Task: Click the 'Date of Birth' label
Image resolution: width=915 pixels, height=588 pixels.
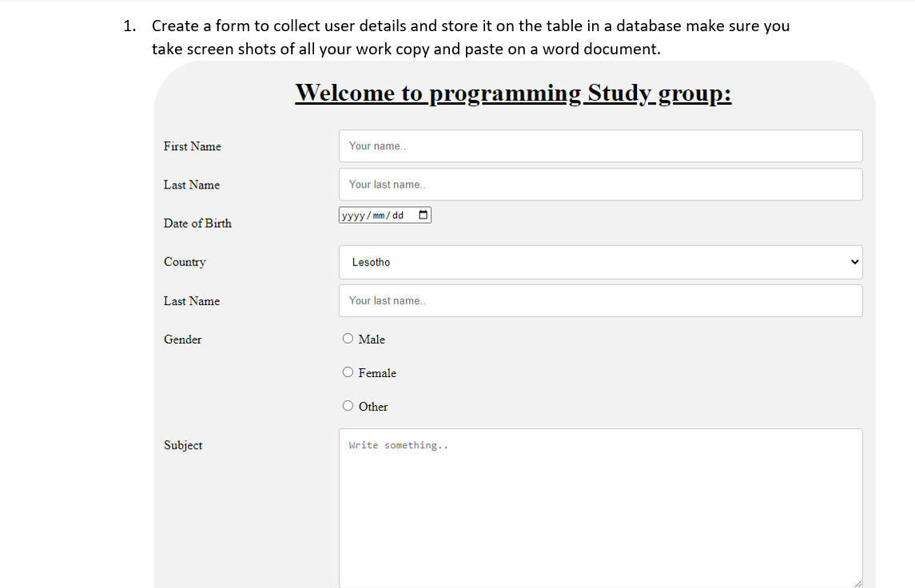Action: coord(198,224)
